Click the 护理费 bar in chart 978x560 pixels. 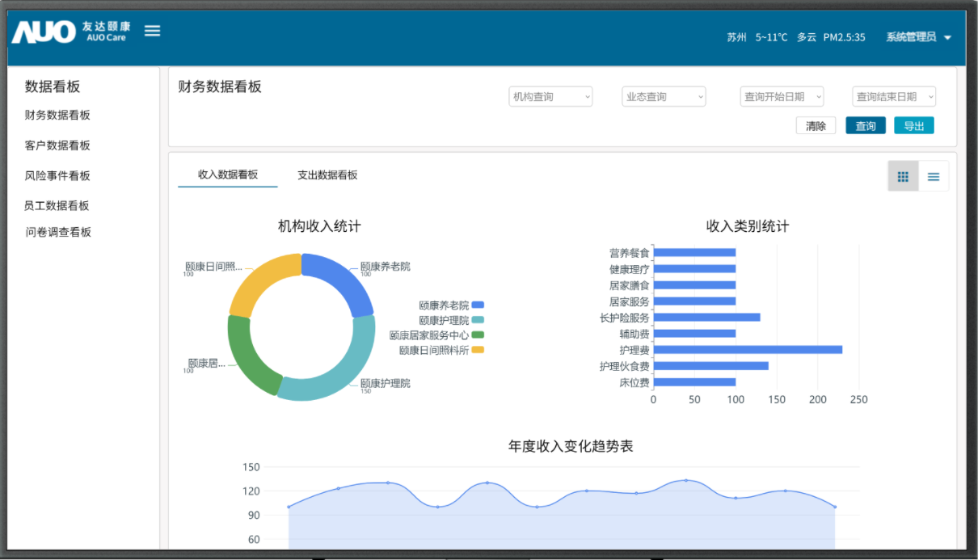pyautogui.click(x=748, y=350)
